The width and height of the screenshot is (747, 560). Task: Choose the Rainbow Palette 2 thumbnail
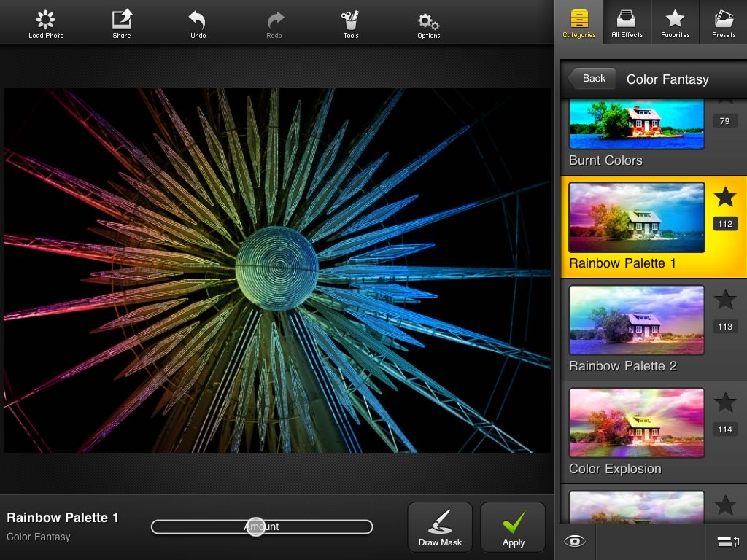pyautogui.click(x=636, y=320)
